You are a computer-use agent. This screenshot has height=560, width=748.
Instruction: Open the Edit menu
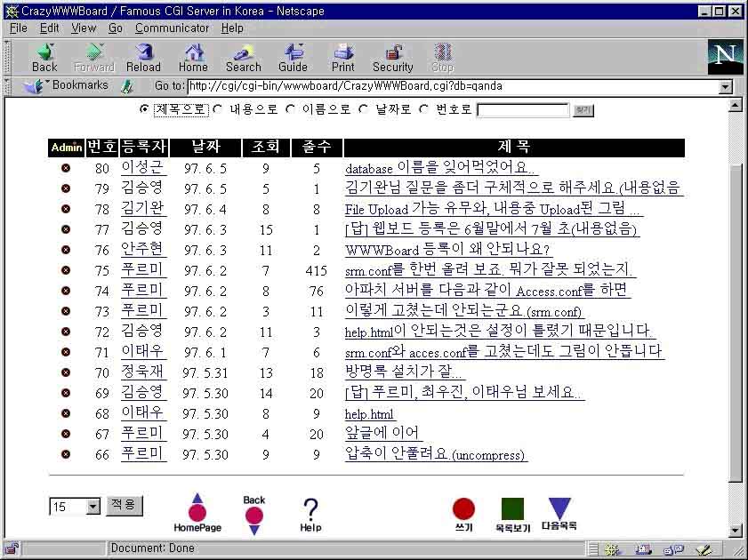click(49, 28)
